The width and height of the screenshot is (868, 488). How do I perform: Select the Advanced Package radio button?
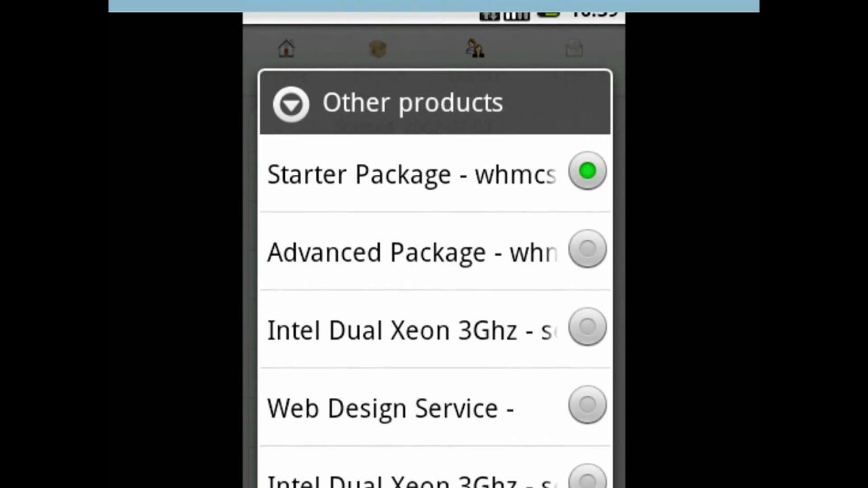587,249
